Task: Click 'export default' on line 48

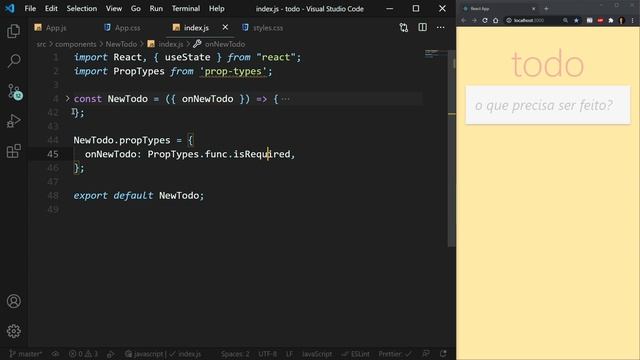Action: click(x=113, y=196)
